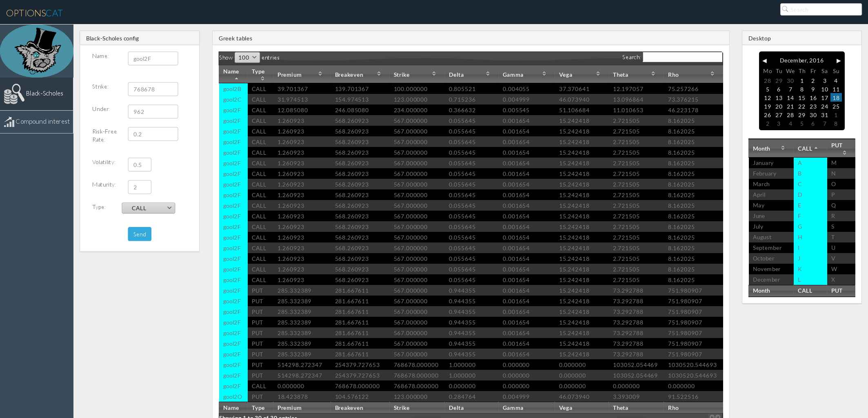Sort the Delta column using its sort icon

click(x=488, y=73)
